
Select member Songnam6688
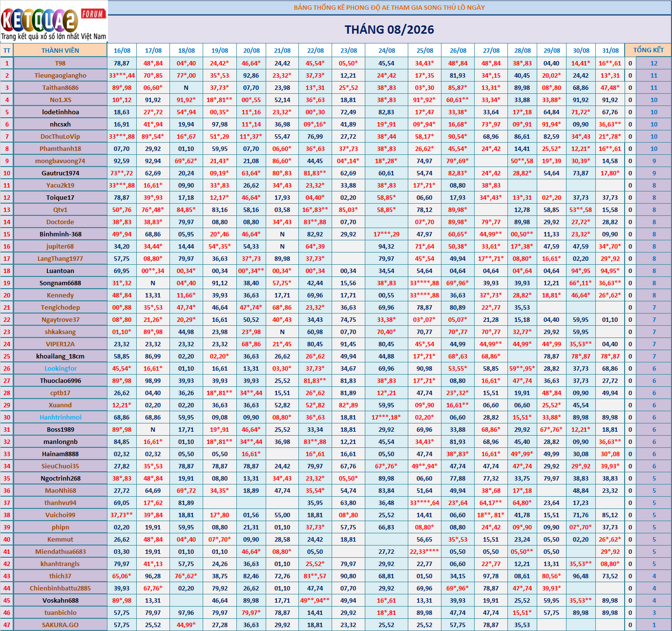click(x=60, y=283)
